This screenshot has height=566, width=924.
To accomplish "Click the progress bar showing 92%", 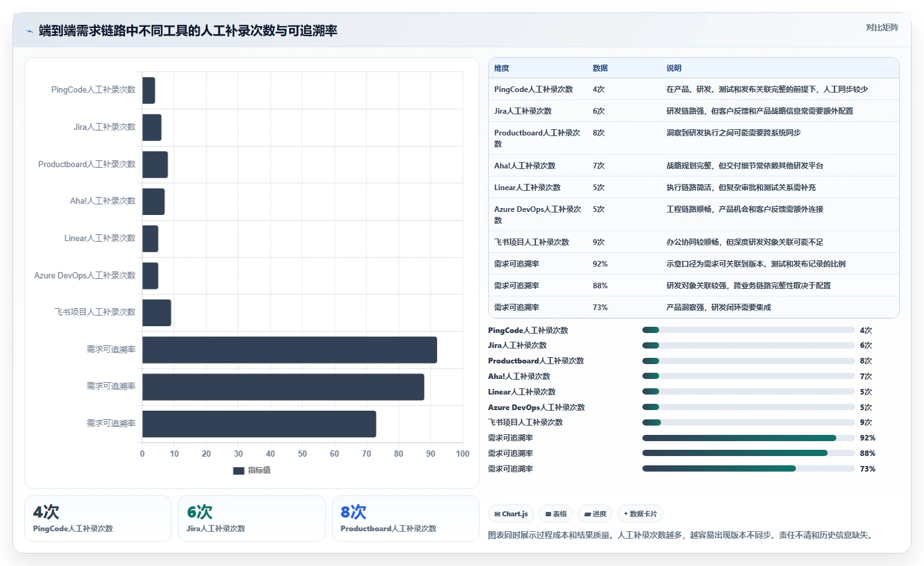I will (x=749, y=438).
